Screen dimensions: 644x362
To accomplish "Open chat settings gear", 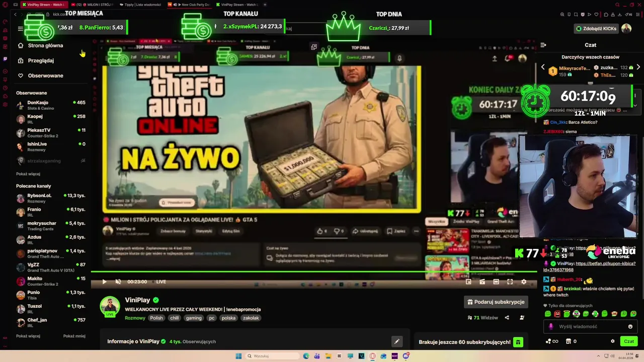I will (613, 341).
